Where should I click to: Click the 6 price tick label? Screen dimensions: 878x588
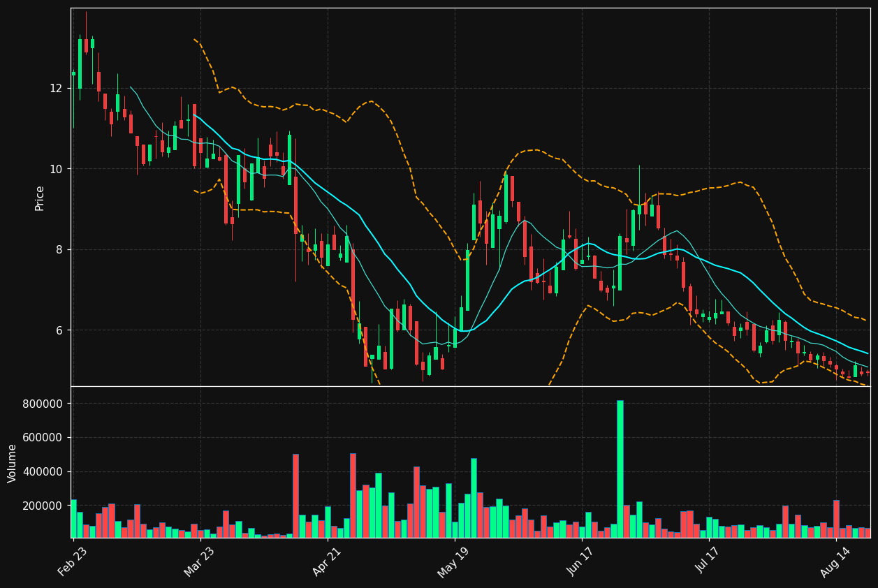point(59,330)
